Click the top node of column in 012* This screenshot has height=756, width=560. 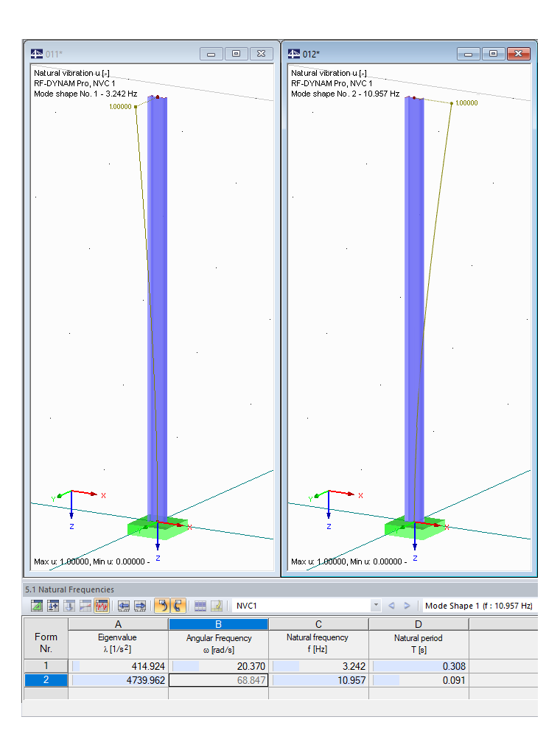[x=414, y=97]
